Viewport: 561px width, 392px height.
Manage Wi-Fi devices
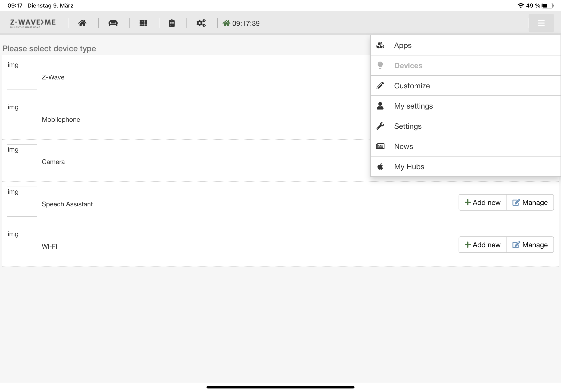click(530, 245)
